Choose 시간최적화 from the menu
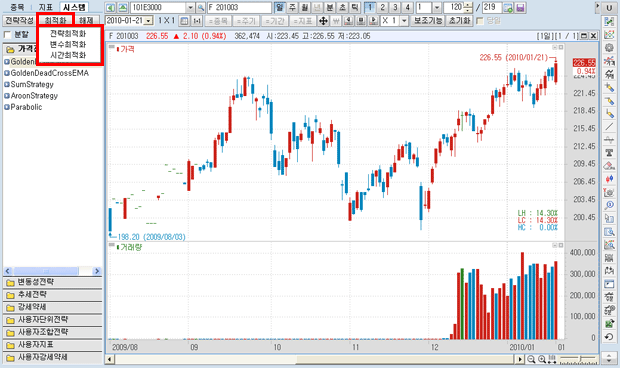The image size is (620, 368). tap(68, 55)
